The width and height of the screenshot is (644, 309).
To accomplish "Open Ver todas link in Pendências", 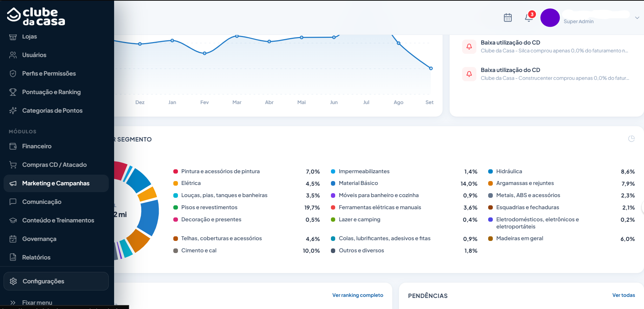I will (624, 295).
